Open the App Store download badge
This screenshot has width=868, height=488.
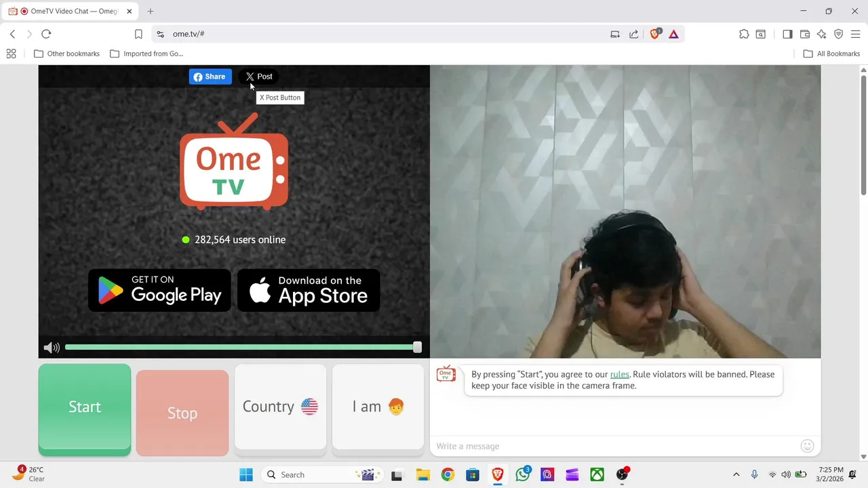coord(309,290)
